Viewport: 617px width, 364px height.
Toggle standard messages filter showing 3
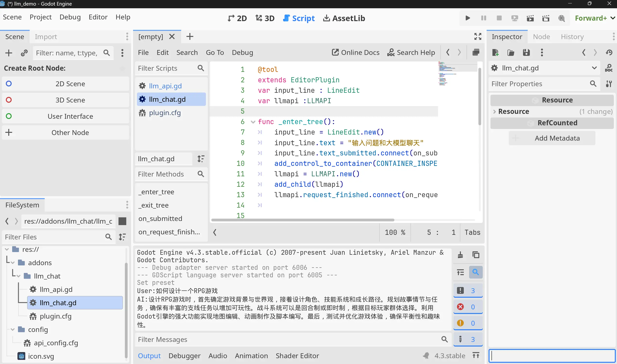[x=468, y=291]
